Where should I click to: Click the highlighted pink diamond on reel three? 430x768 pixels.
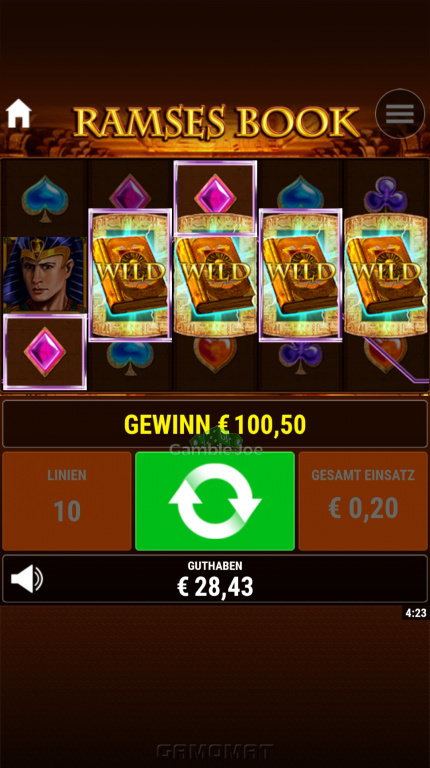click(215, 197)
